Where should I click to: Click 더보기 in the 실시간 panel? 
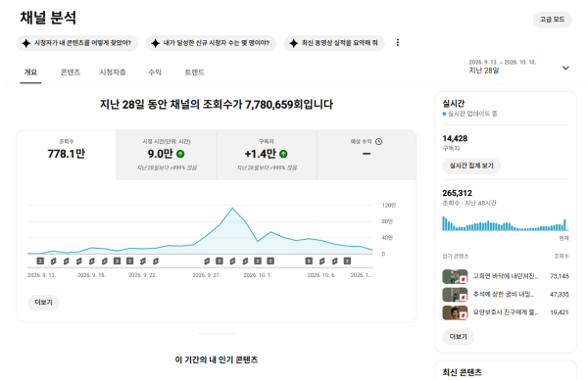(x=459, y=337)
